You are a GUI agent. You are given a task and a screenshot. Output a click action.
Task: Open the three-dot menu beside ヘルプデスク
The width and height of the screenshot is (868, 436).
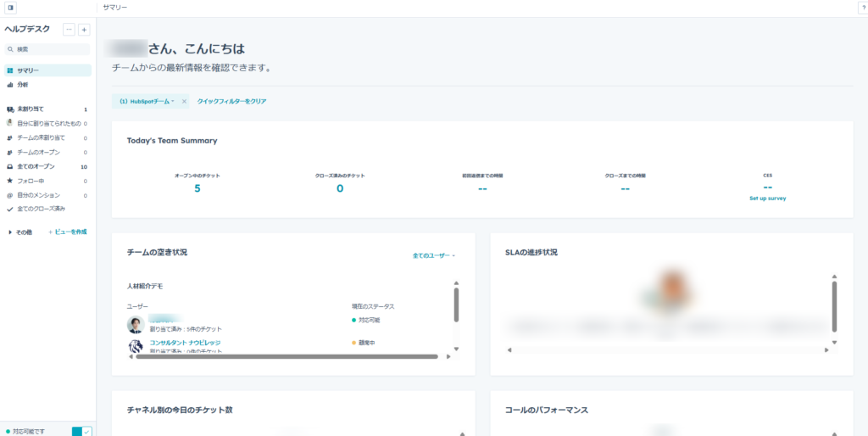70,30
